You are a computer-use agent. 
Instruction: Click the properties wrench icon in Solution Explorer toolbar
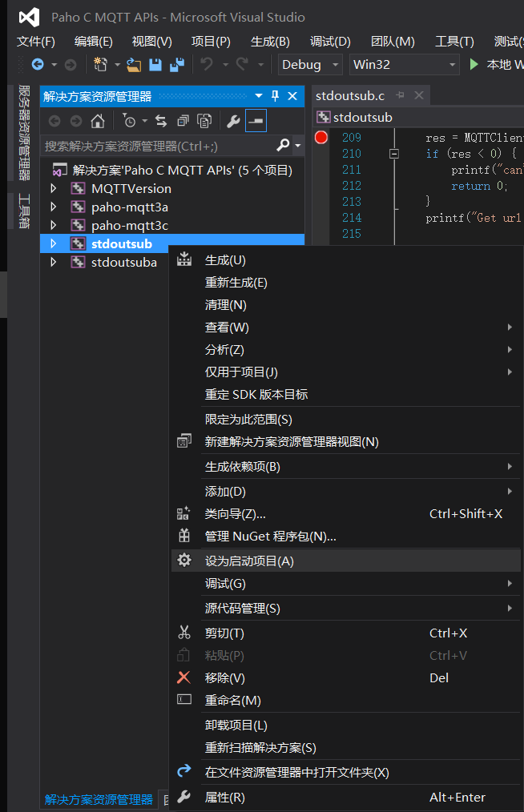coord(233,121)
